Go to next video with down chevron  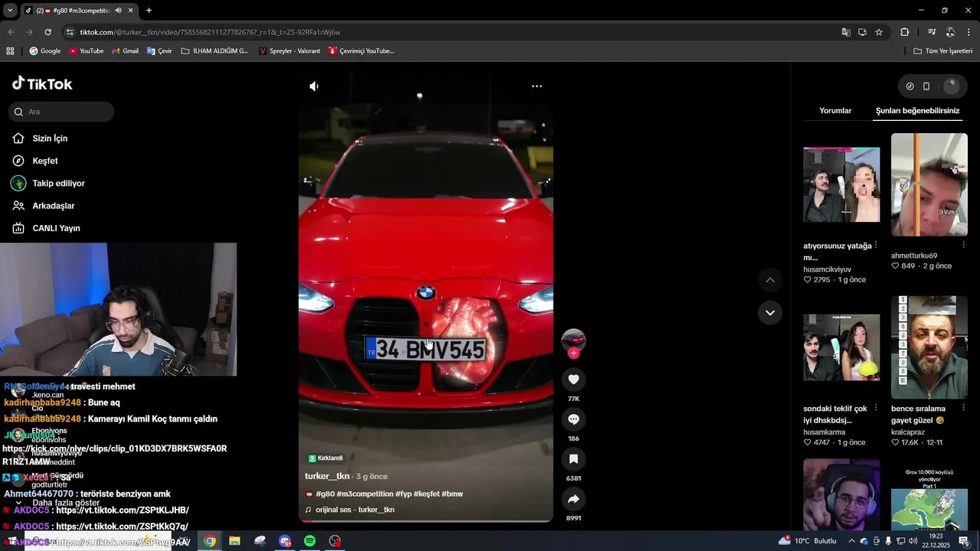(x=770, y=312)
